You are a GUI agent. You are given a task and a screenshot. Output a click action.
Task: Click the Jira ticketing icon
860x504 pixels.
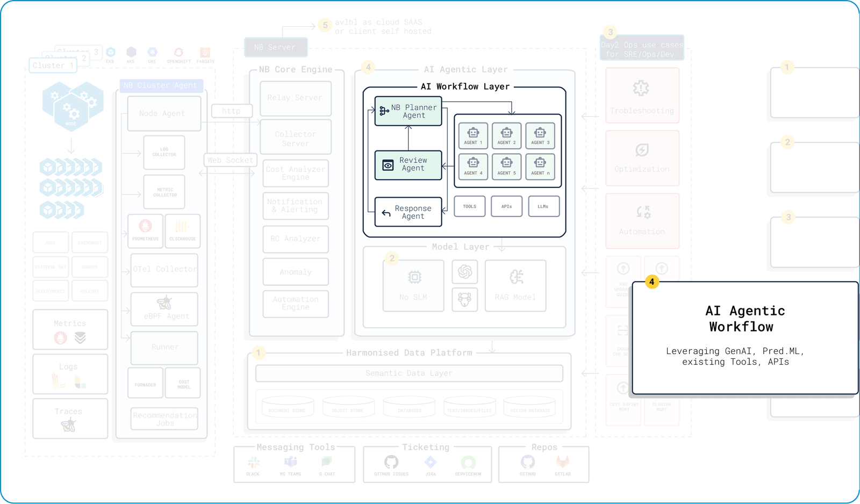click(431, 462)
